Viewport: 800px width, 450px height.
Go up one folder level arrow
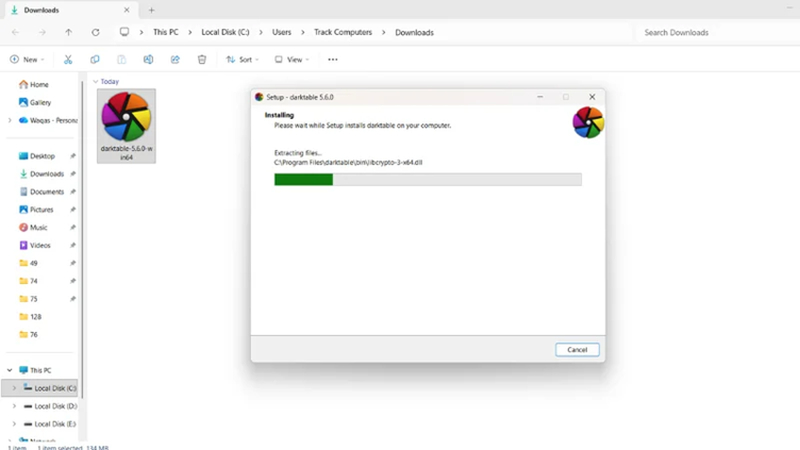(x=68, y=32)
